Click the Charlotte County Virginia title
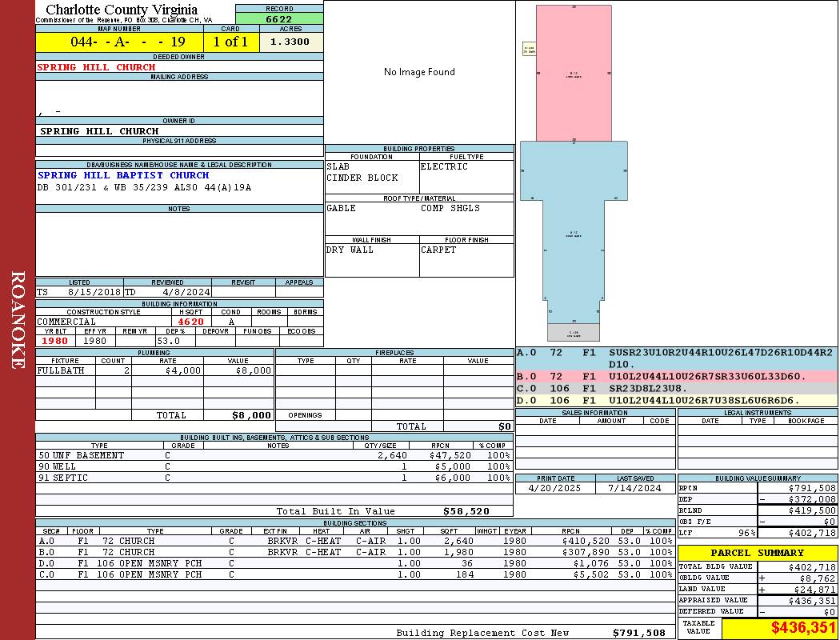The image size is (840, 640). (122, 10)
